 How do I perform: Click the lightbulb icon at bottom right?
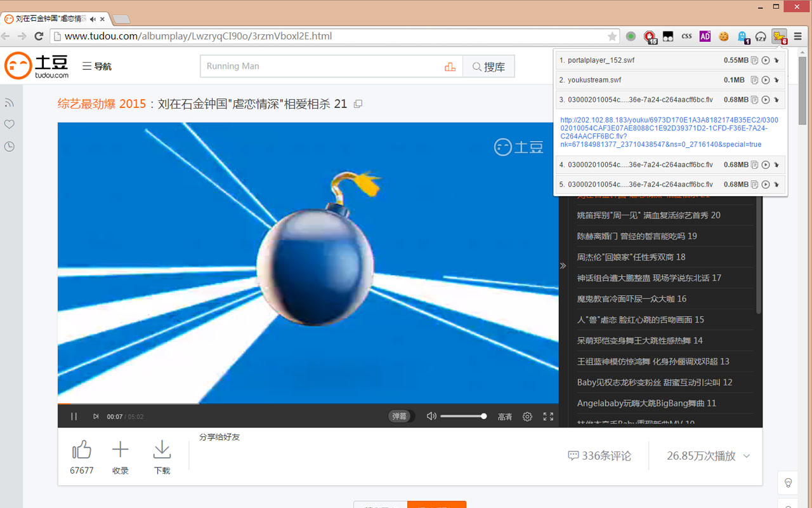point(788,483)
